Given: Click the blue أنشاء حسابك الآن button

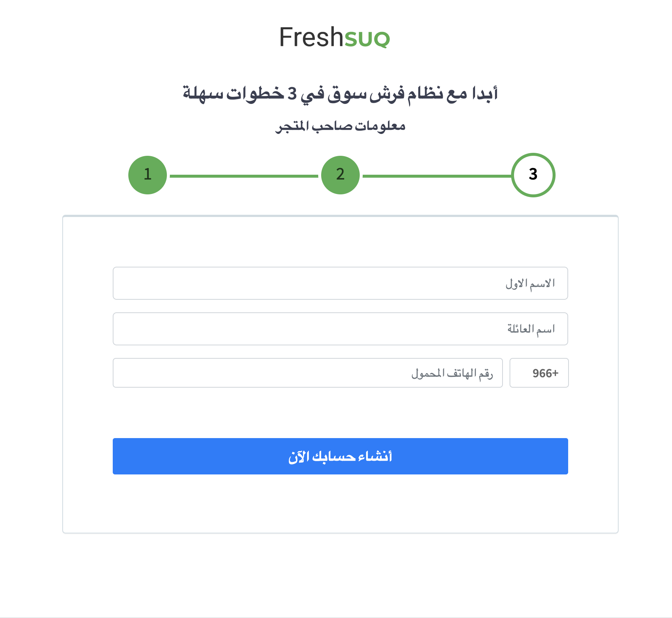Looking at the screenshot, I should tap(340, 456).
